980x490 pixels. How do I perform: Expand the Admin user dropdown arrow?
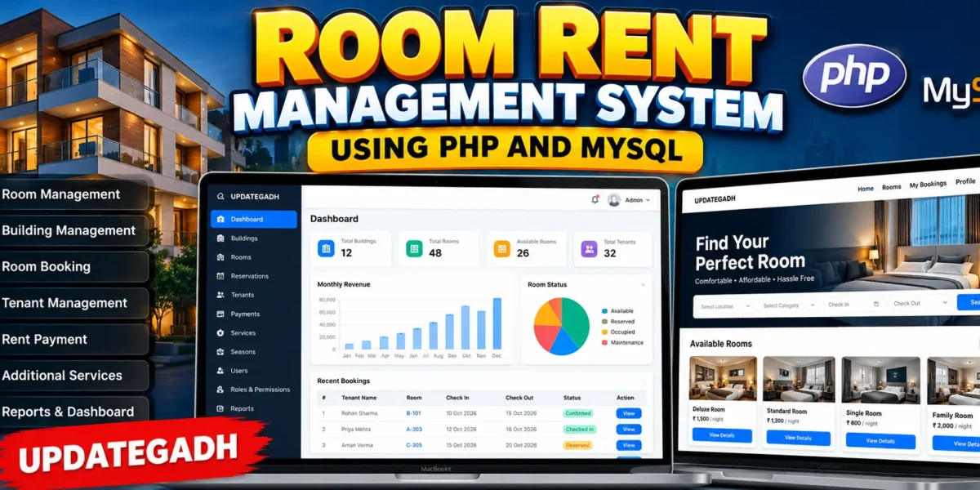(x=648, y=200)
